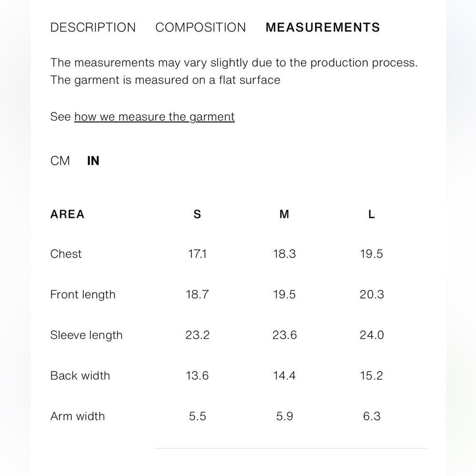Select the Arm width row label
This screenshot has height=476, width=476.
[78, 416]
